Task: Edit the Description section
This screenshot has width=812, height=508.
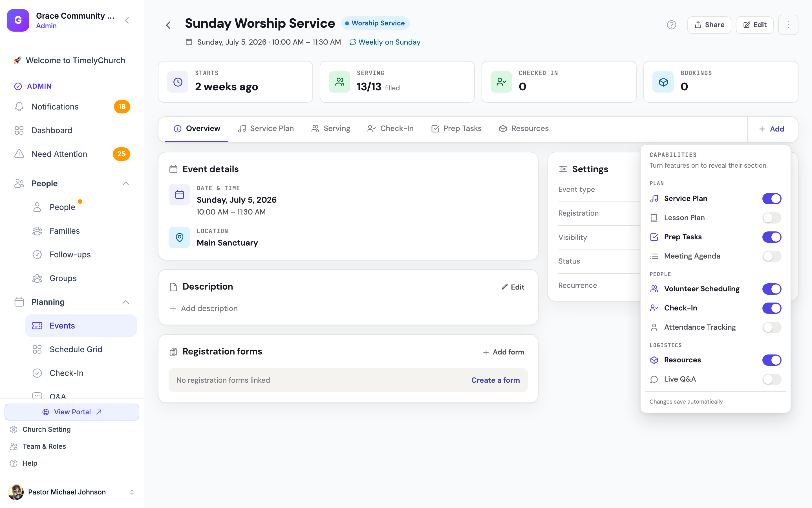Action: (513, 287)
